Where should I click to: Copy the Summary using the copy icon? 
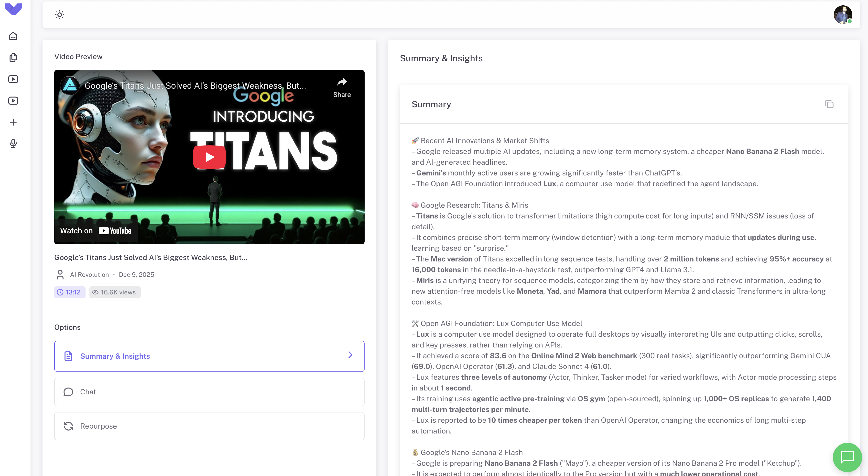pyautogui.click(x=829, y=104)
